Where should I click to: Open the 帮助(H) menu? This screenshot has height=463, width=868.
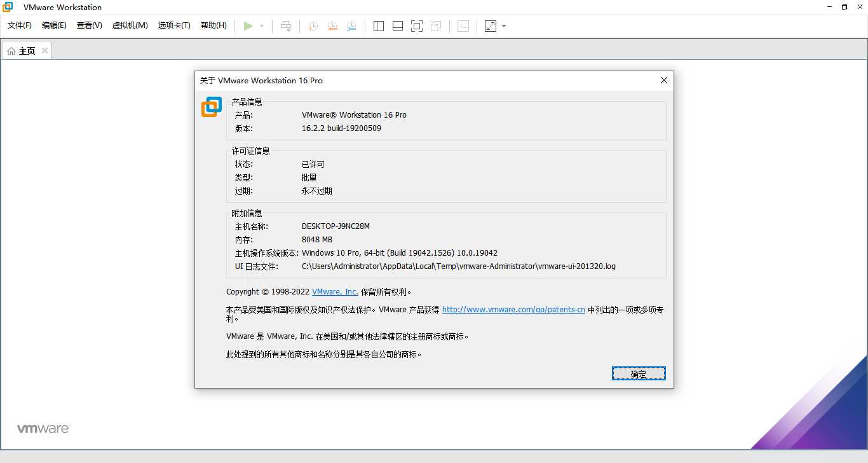[214, 26]
